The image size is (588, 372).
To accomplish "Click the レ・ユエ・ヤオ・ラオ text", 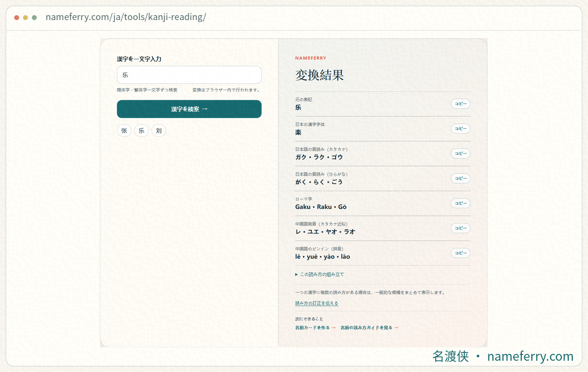I will 325,232.
